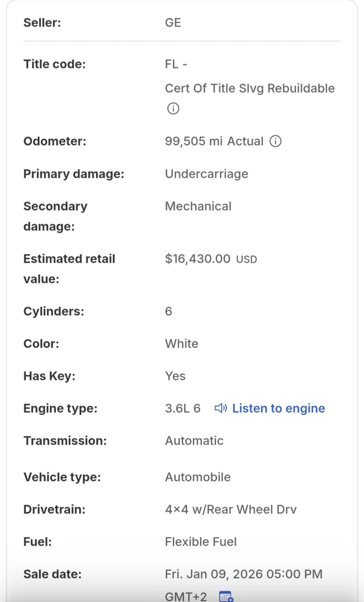Click the 3.6L 6 engine type text
The height and width of the screenshot is (602, 364).
(183, 408)
